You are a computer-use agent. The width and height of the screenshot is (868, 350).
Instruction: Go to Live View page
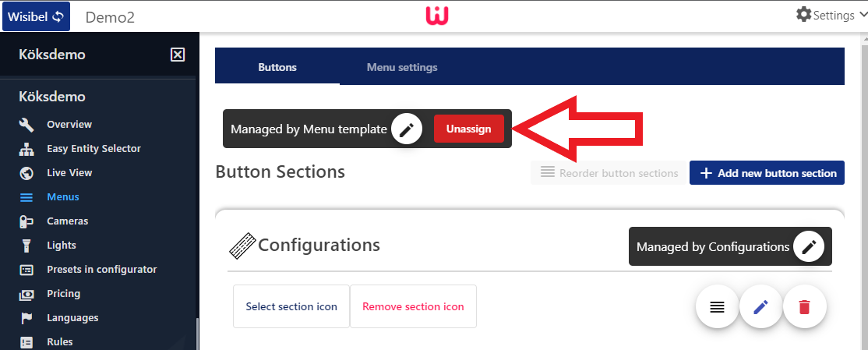coord(69,173)
